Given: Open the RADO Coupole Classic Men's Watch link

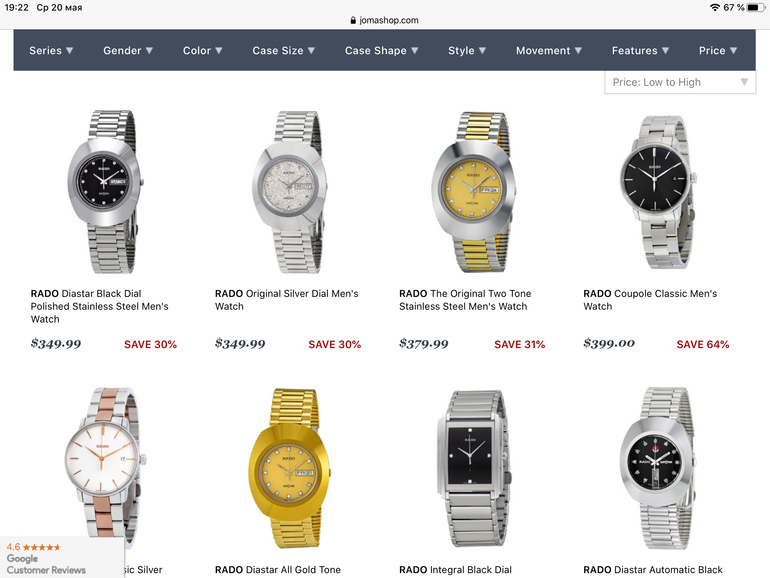Looking at the screenshot, I should click(650, 300).
